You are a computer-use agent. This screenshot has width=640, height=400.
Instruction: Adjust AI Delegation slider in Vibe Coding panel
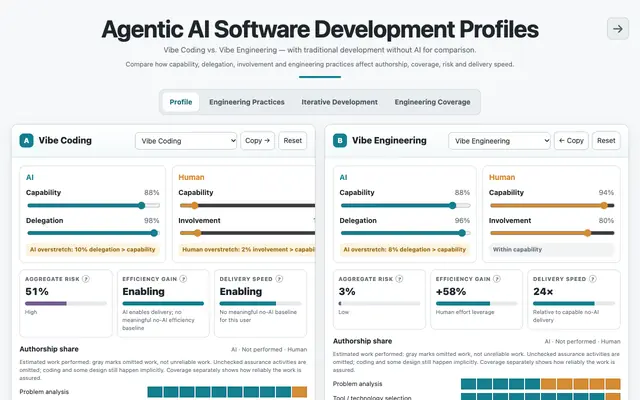click(x=93, y=233)
